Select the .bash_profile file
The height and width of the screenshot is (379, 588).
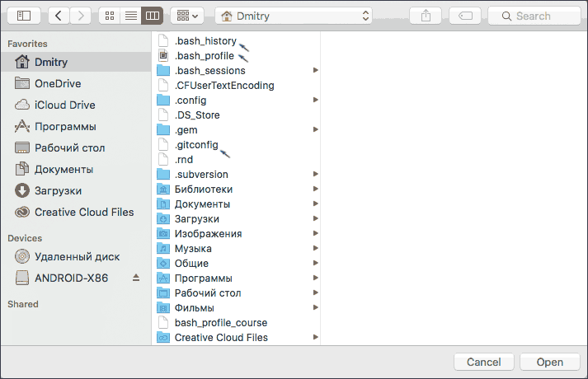pos(204,56)
